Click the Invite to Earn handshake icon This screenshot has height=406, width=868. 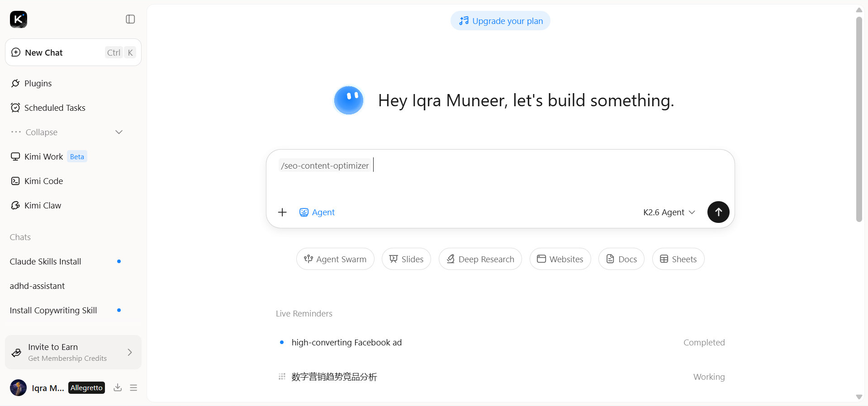(x=16, y=352)
